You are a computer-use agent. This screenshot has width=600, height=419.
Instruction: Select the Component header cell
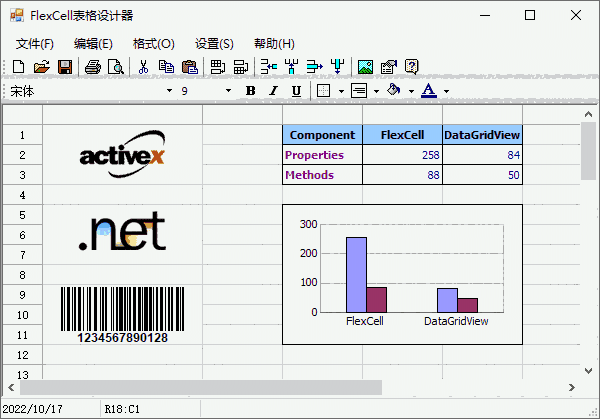322,135
